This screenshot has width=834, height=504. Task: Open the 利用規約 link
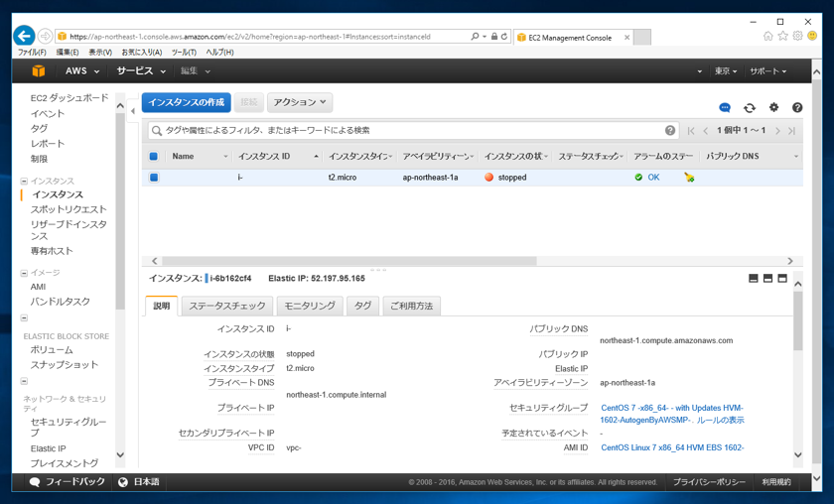[x=776, y=482]
